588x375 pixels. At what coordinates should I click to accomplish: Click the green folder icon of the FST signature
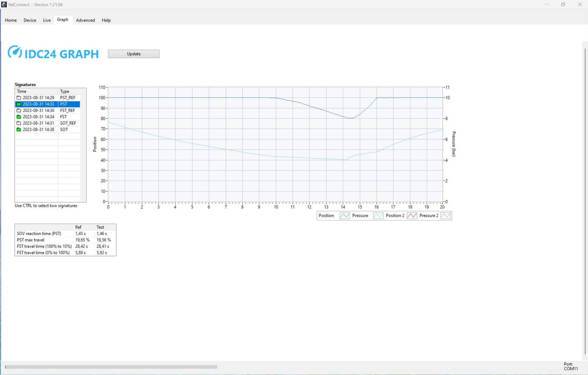[18, 117]
